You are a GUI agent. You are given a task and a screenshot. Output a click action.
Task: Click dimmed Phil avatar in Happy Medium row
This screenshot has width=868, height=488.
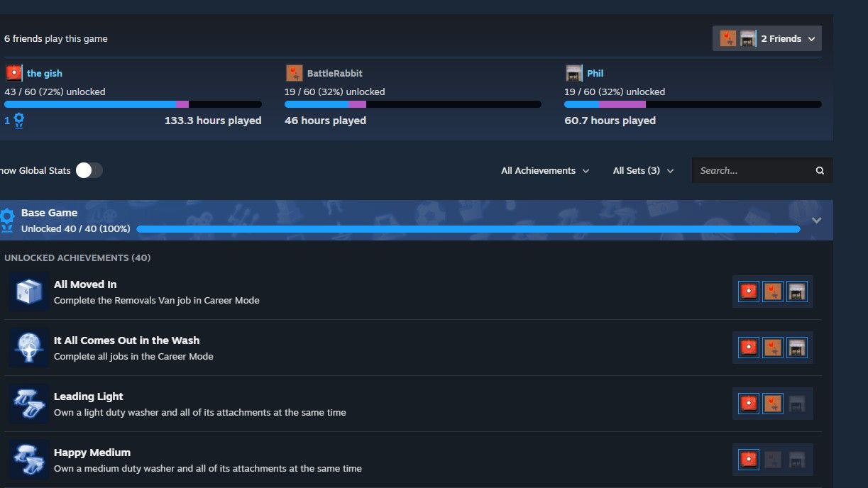797,460
